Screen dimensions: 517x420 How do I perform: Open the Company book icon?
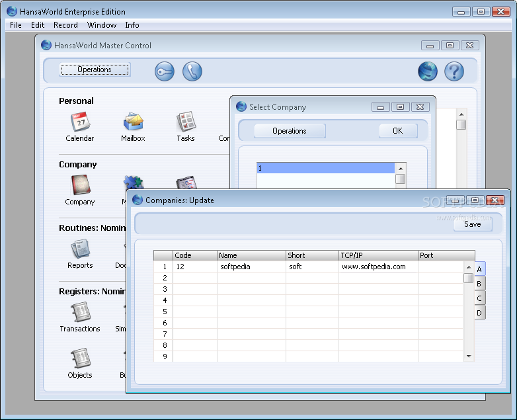coord(81,185)
